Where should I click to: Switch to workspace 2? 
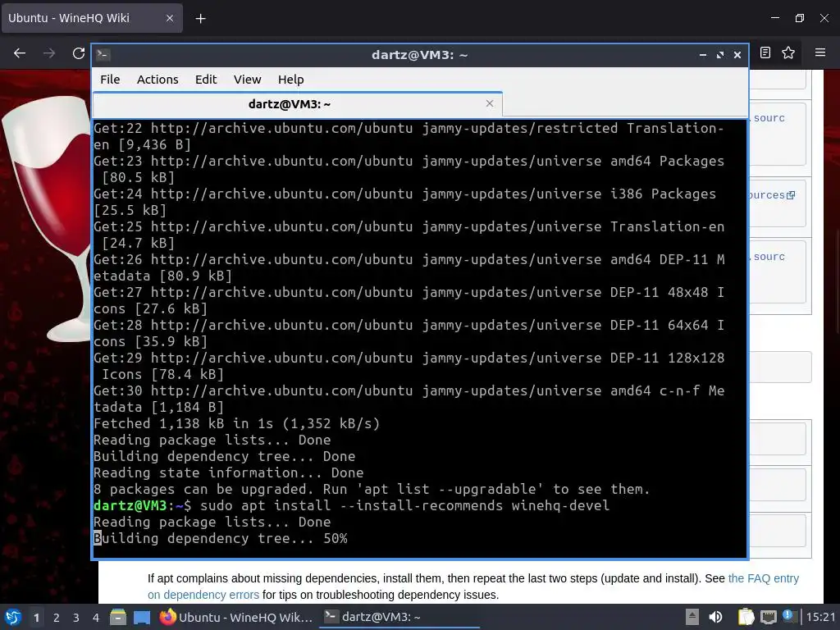(x=57, y=618)
